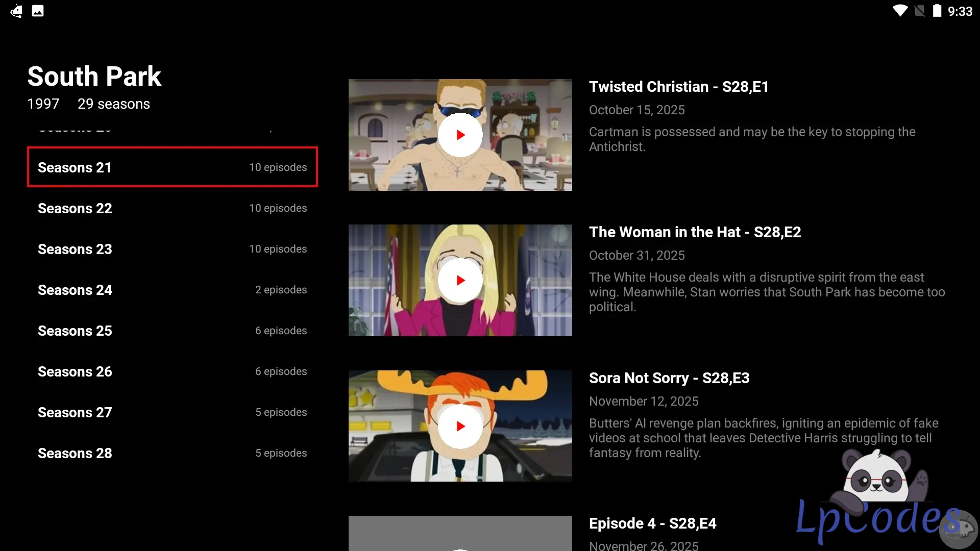The width and height of the screenshot is (980, 551).
Task: Click the November 26, 2025 air date
Action: (644, 545)
